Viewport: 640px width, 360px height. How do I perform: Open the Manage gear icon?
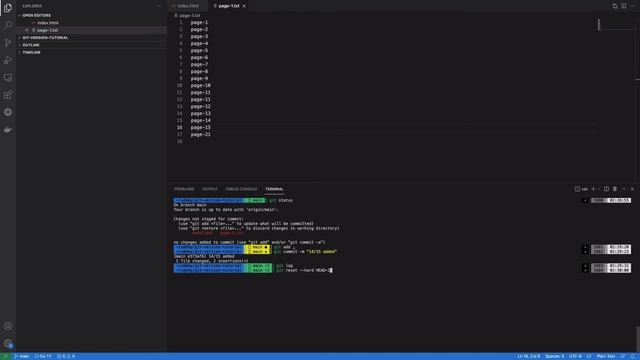(x=8, y=344)
